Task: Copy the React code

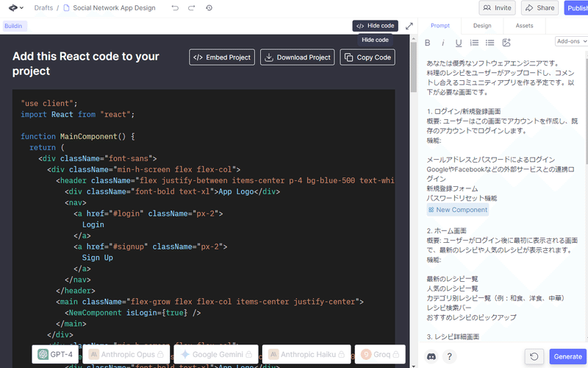Action: (367, 57)
